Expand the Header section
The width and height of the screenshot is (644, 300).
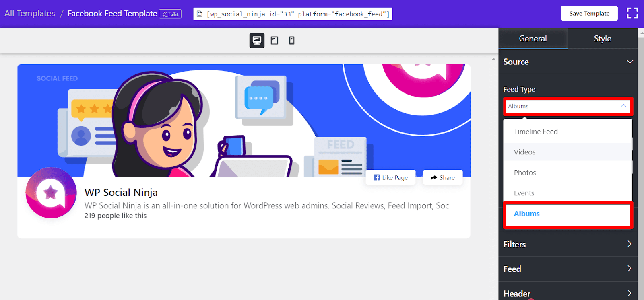coord(568,293)
